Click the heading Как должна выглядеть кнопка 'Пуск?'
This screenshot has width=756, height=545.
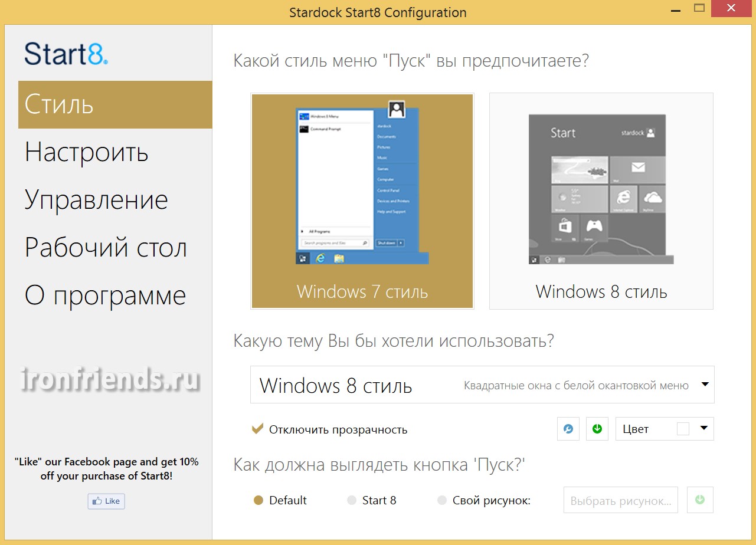point(379,465)
